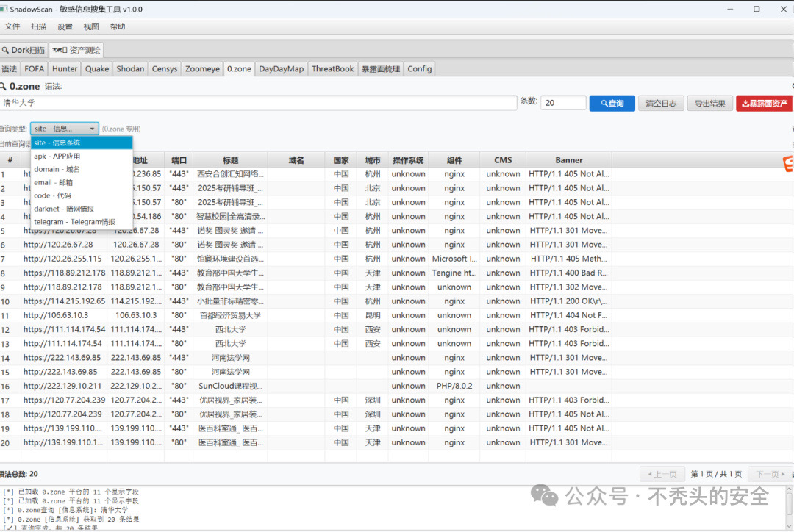
Task: Click the red 暴露面资产 button
Action: tap(764, 104)
